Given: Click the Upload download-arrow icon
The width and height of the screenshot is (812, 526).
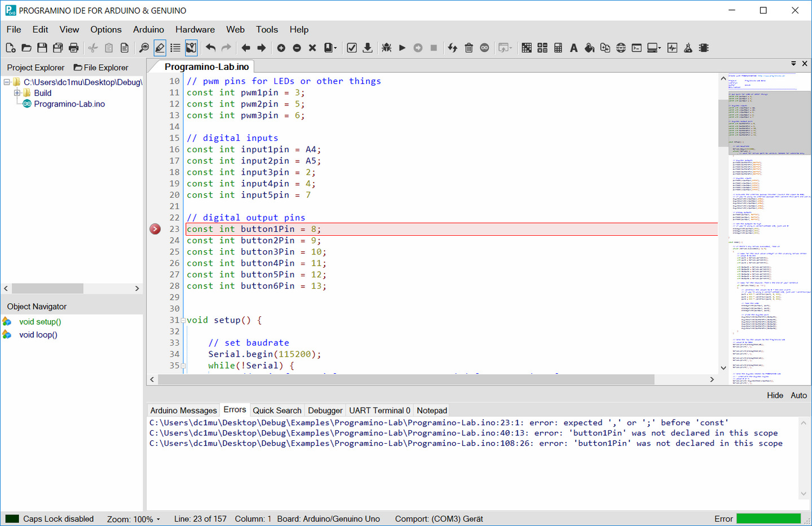Looking at the screenshot, I should [368, 48].
